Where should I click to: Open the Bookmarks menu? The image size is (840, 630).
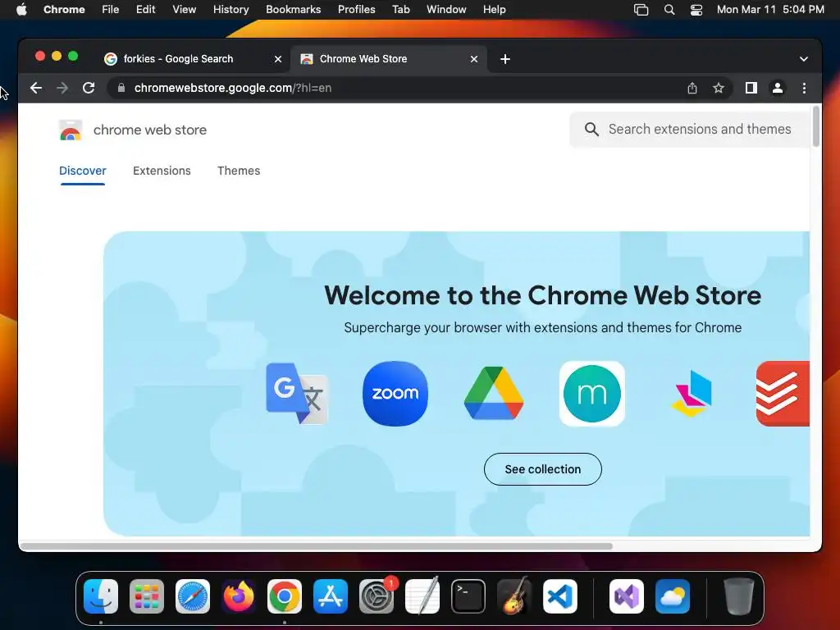tap(293, 10)
